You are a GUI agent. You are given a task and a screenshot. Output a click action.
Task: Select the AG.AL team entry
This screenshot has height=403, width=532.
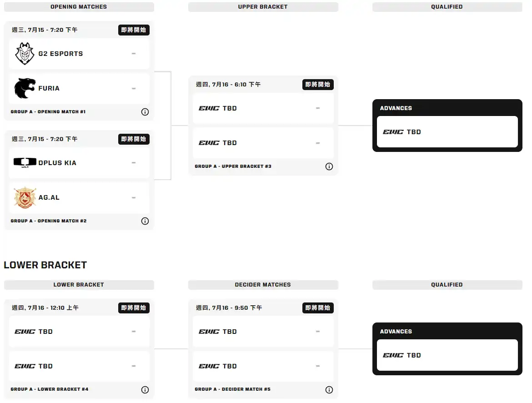(79, 197)
